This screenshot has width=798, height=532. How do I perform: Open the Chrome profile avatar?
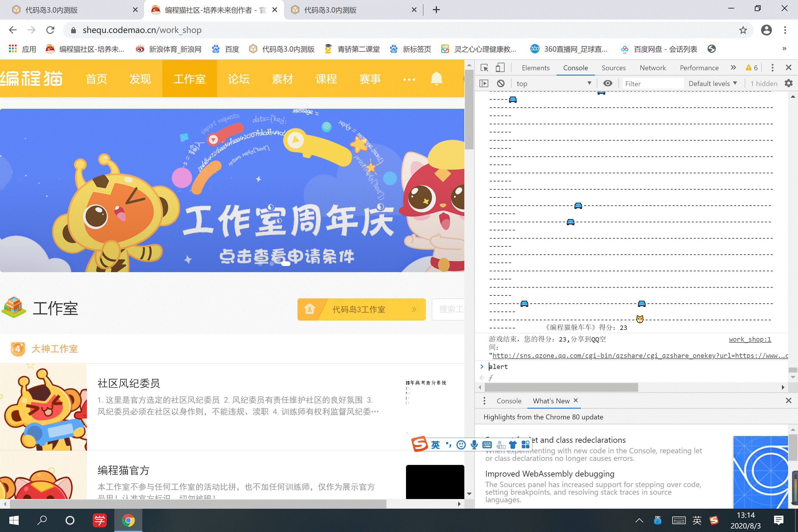click(766, 30)
